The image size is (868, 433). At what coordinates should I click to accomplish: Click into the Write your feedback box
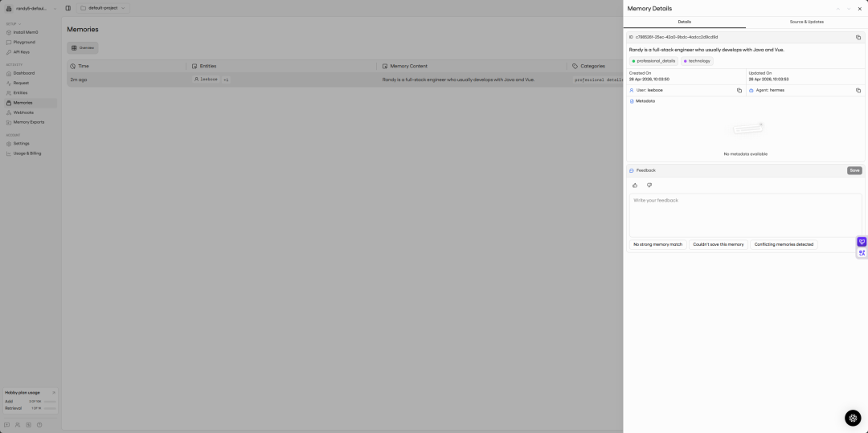click(x=744, y=214)
